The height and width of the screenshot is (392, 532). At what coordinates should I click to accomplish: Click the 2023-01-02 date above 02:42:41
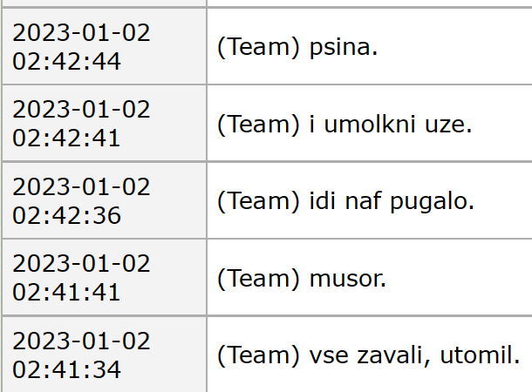[x=82, y=111]
